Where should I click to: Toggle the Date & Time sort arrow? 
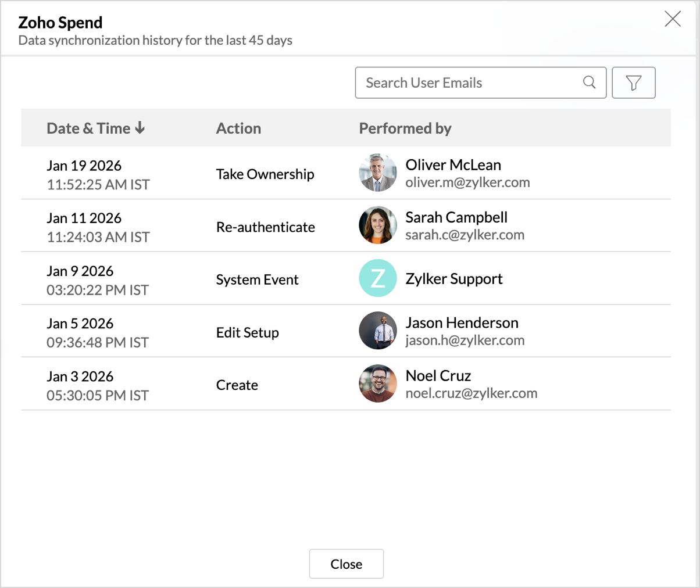click(140, 128)
